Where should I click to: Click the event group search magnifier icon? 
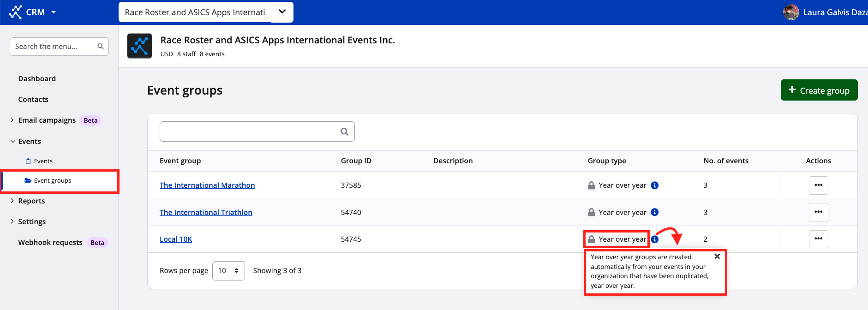coord(344,131)
